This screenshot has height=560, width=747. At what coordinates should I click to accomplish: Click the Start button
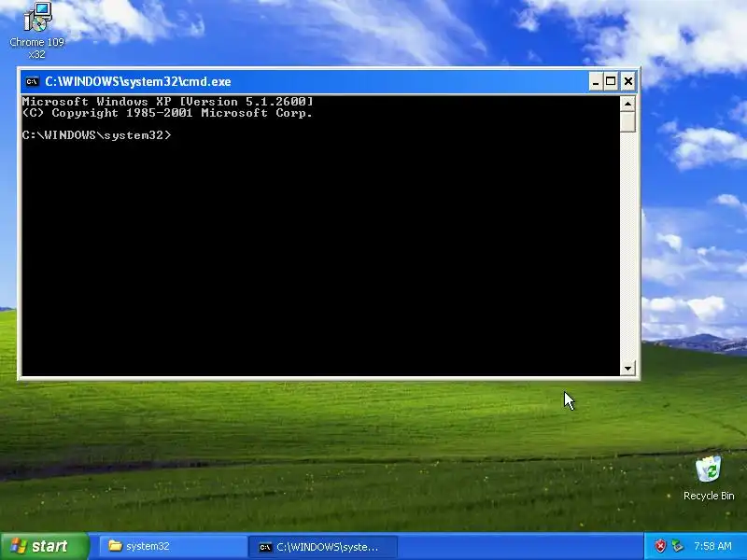[x=44, y=546]
